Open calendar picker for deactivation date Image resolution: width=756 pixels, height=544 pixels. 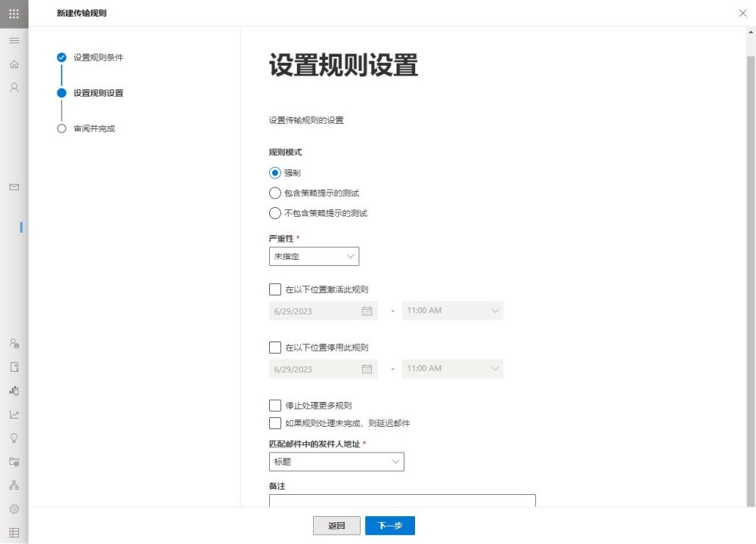pyautogui.click(x=367, y=369)
